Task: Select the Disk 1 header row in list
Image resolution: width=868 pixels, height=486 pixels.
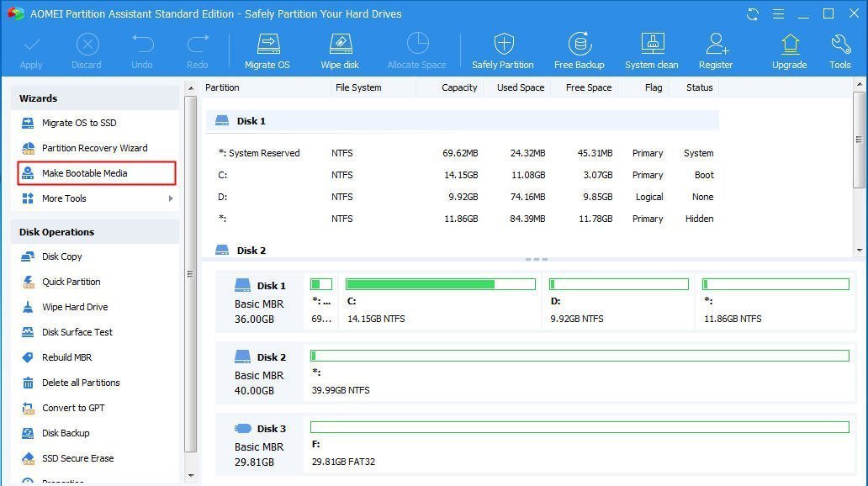Action: [x=463, y=121]
